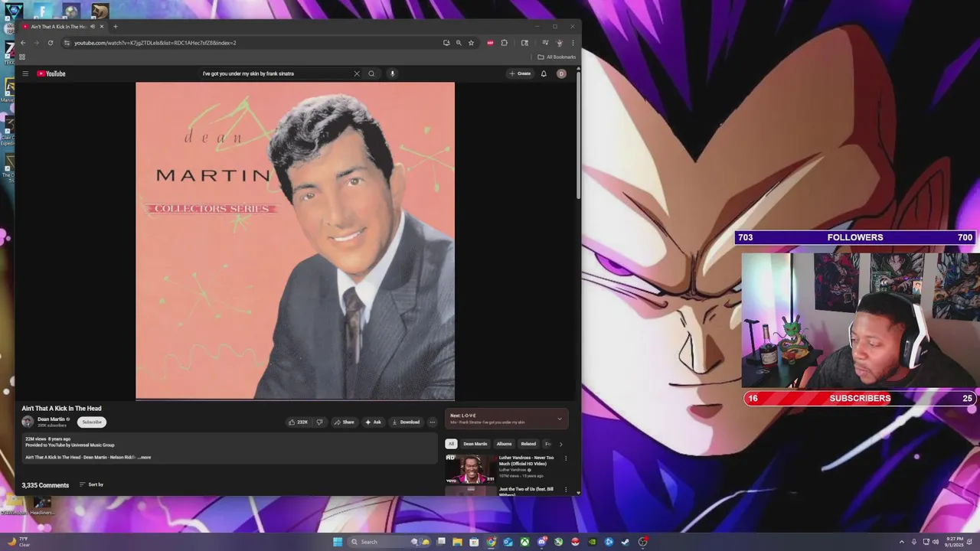Open the apps grid in bookmarks bar

[x=22, y=57]
